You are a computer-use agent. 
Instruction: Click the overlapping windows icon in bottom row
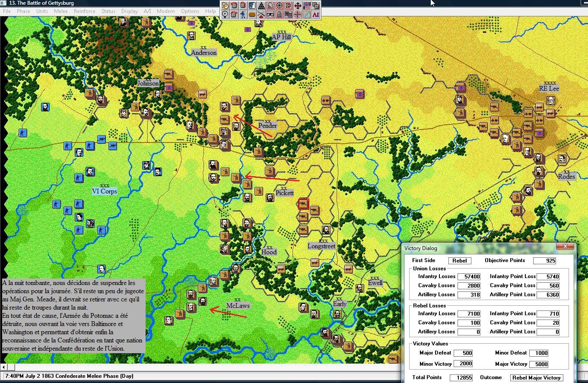click(289, 15)
